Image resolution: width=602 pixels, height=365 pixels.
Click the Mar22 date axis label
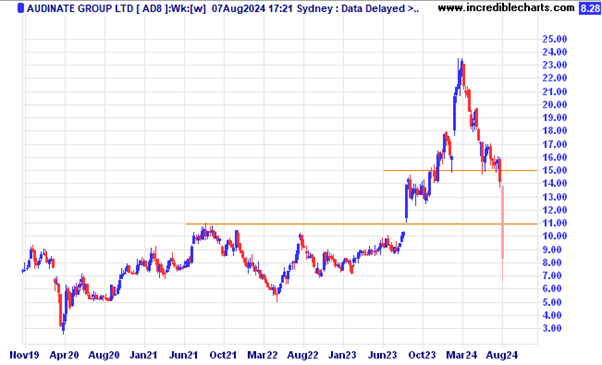pos(263,355)
